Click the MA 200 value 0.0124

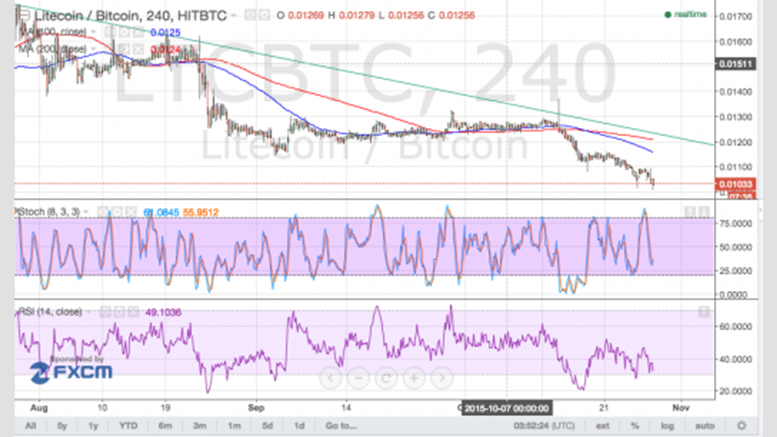click(165, 49)
